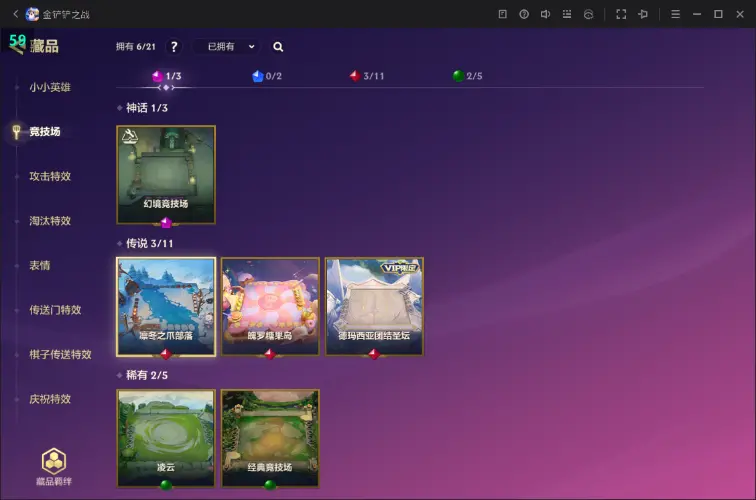Open 竞技场 category
756x500 pixels.
coord(45,132)
